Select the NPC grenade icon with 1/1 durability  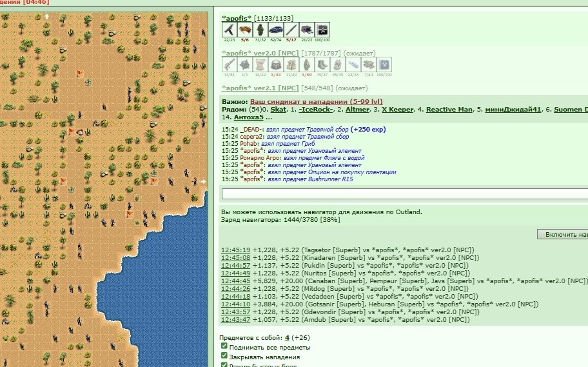point(245,64)
